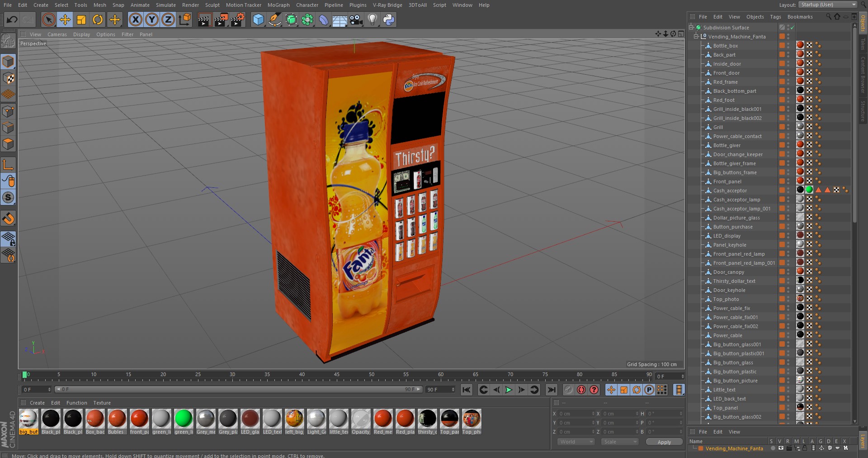Click Apply coordinates button
The width and height of the screenshot is (868, 458).
click(x=664, y=442)
